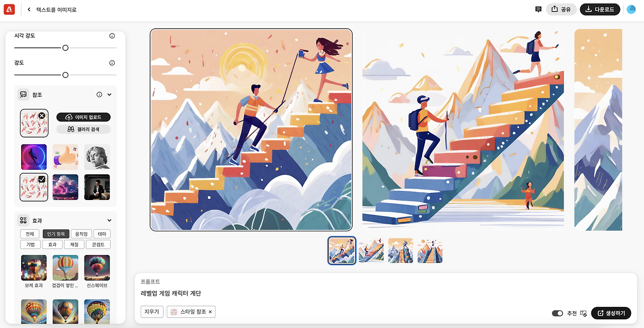
Task: Toggle the 추천 switch
Action: click(557, 313)
